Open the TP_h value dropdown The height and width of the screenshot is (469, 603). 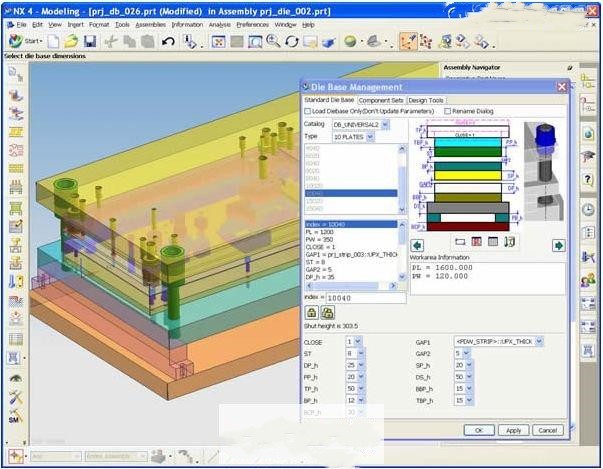click(x=361, y=389)
